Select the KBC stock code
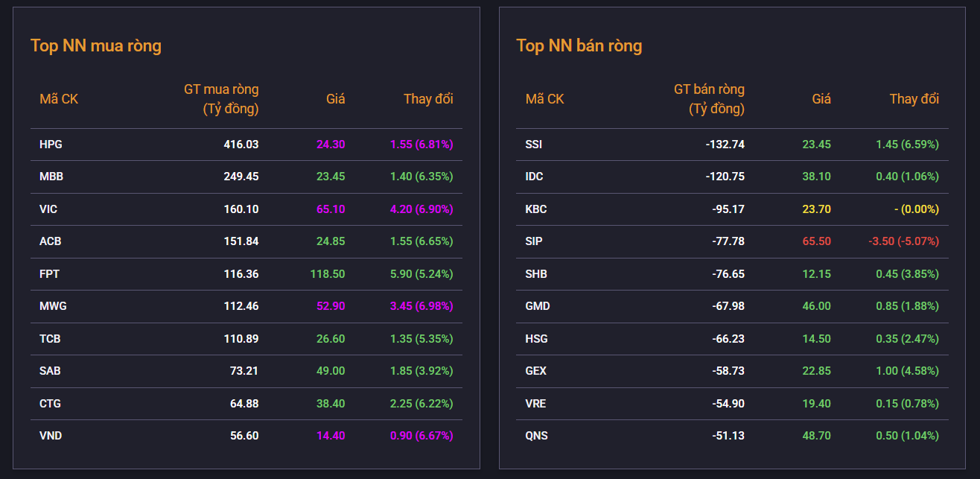980x479 pixels. click(x=536, y=209)
